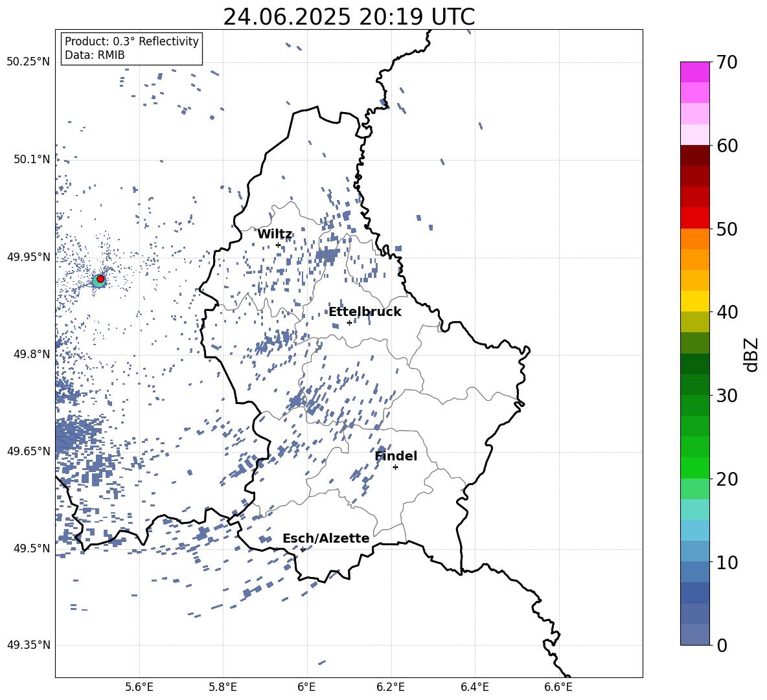Click the light blue 15 dBZ colorbar segment
The image size is (767, 700).
click(694, 530)
